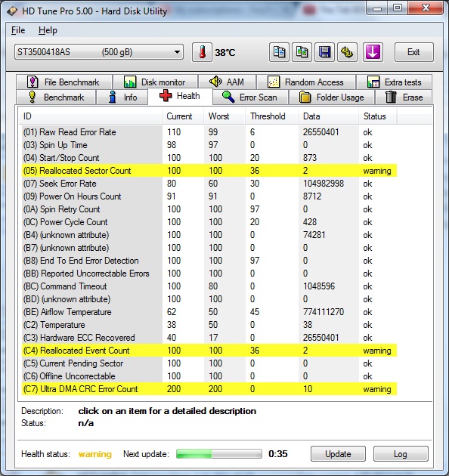This screenshot has width=449, height=476.
Task: Click the thermometer temperature icon
Action: pos(202,52)
